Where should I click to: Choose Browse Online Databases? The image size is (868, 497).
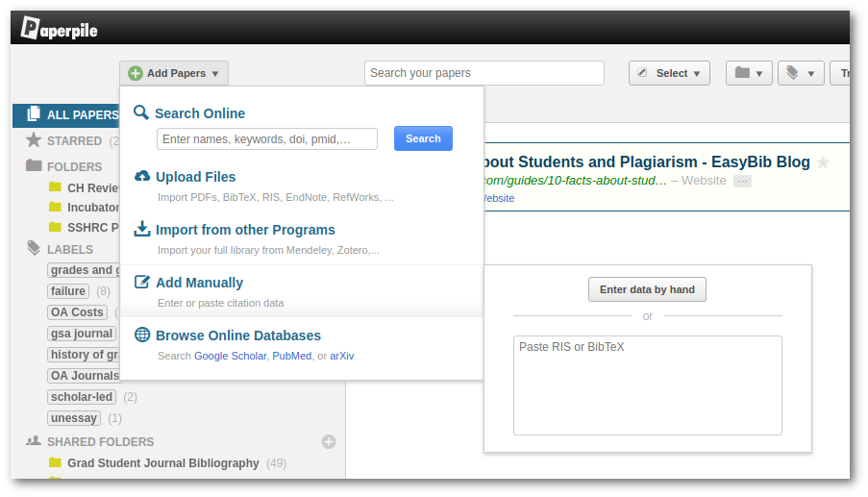[238, 335]
